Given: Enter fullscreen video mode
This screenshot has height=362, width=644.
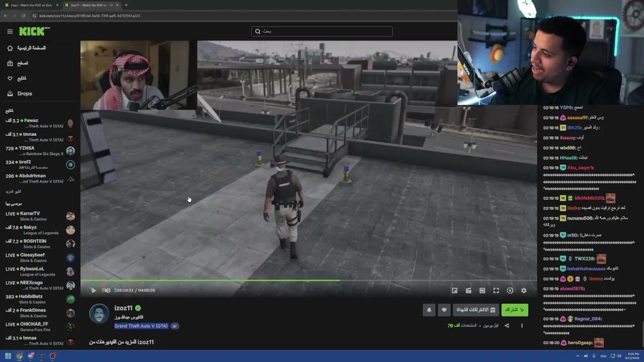Looking at the screenshot, I should [x=496, y=291].
